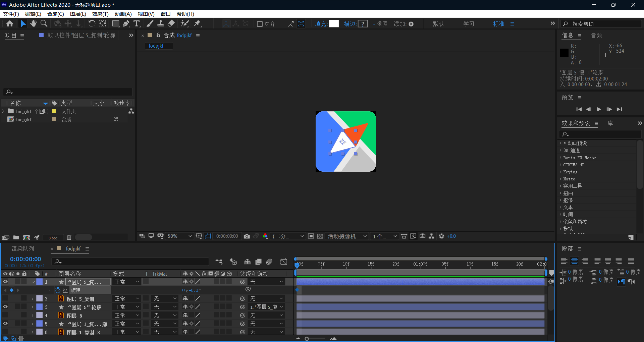Hide layer 3 using eye icon

(5, 307)
